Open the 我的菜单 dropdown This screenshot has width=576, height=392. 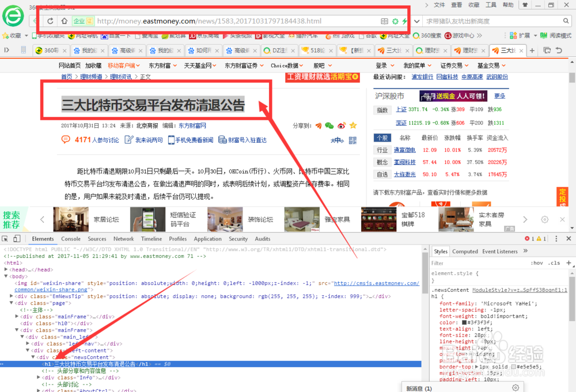tap(418, 66)
